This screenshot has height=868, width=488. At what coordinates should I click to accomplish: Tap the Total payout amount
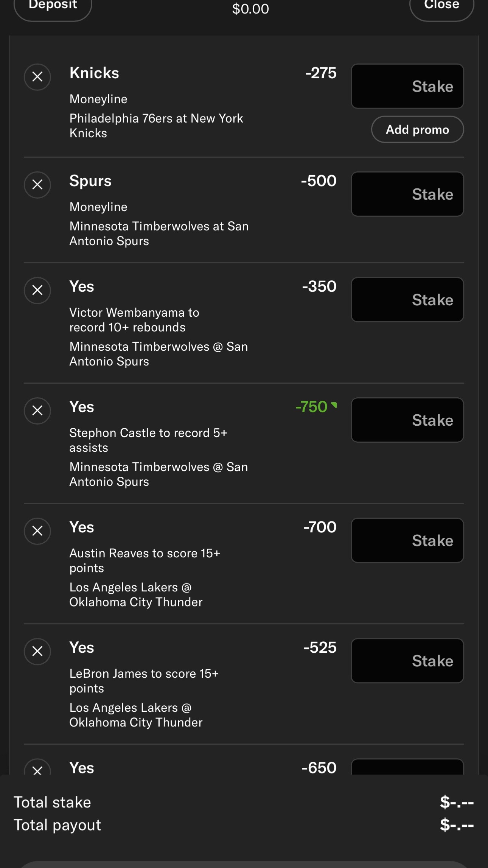pos(457,825)
